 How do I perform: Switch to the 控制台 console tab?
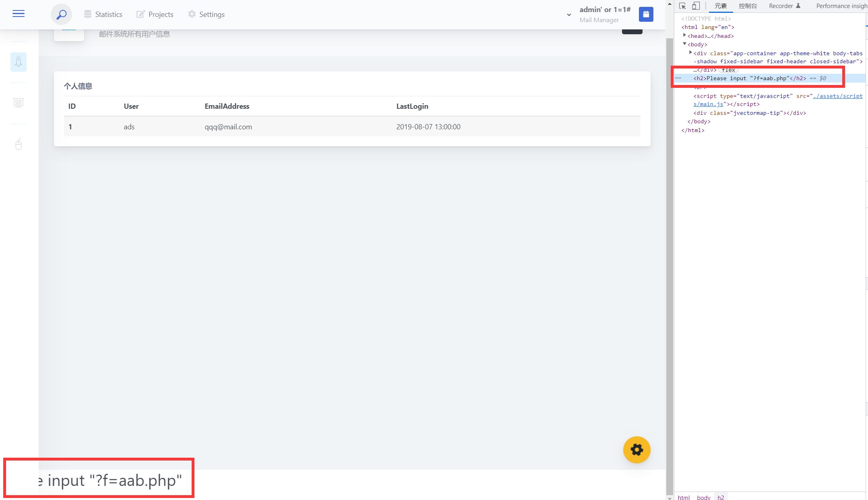[748, 6]
